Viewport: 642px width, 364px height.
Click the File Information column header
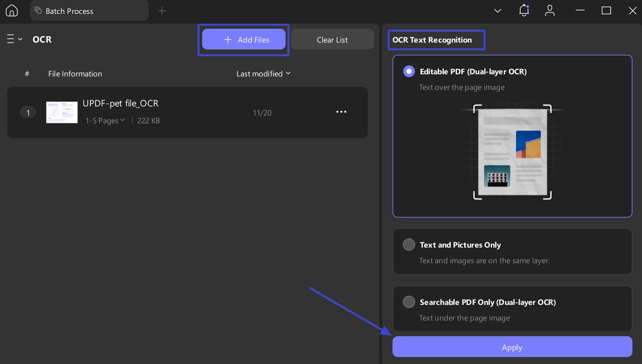tap(75, 73)
